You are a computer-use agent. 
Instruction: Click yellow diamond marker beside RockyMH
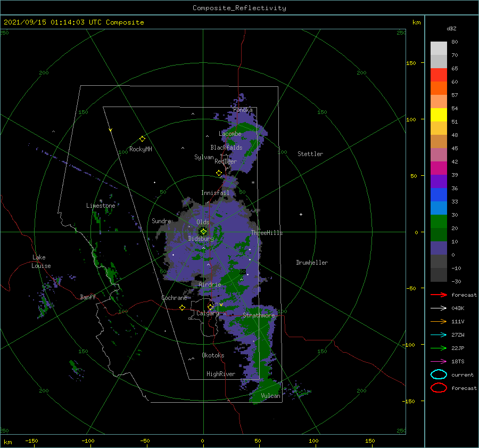click(x=142, y=139)
